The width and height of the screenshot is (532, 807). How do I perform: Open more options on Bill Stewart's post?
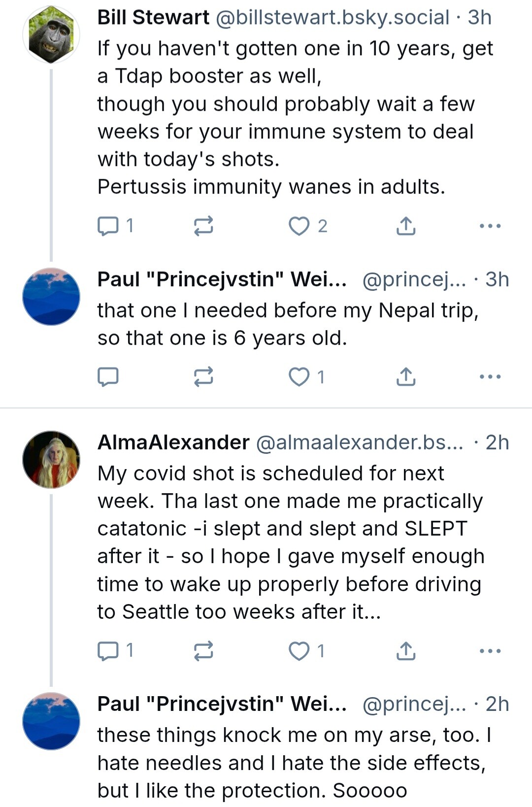(490, 226)
